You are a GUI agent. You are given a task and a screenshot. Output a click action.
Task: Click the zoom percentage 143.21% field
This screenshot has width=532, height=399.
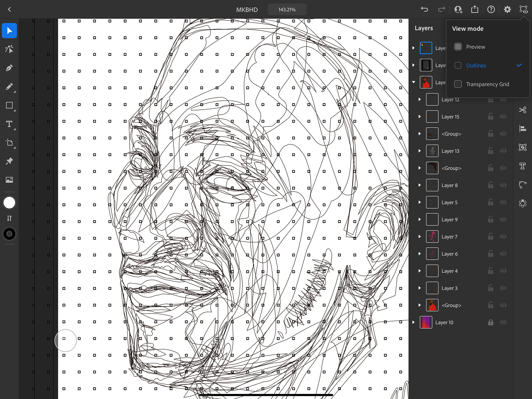287,9
